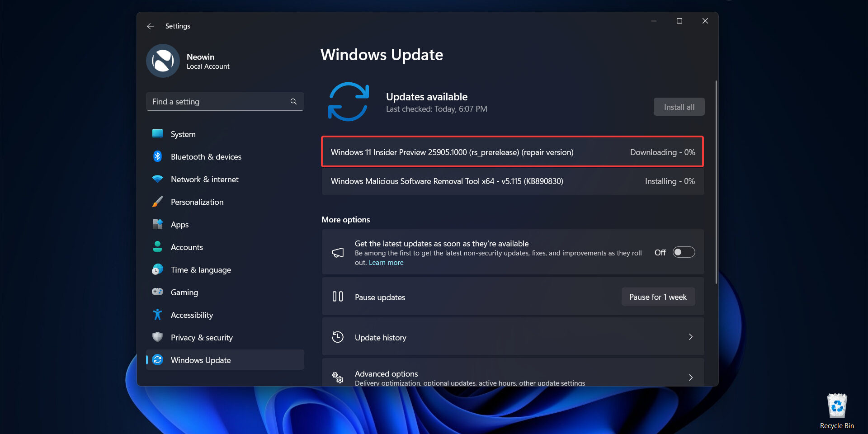Select the Gaming label
The image size is (868, 434).
[x=184, y=292]
